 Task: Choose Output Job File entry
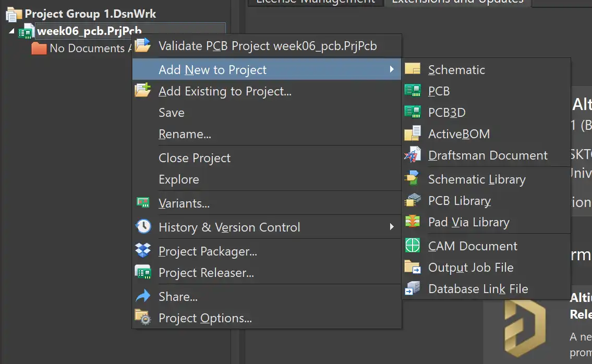tap(470, 268)
